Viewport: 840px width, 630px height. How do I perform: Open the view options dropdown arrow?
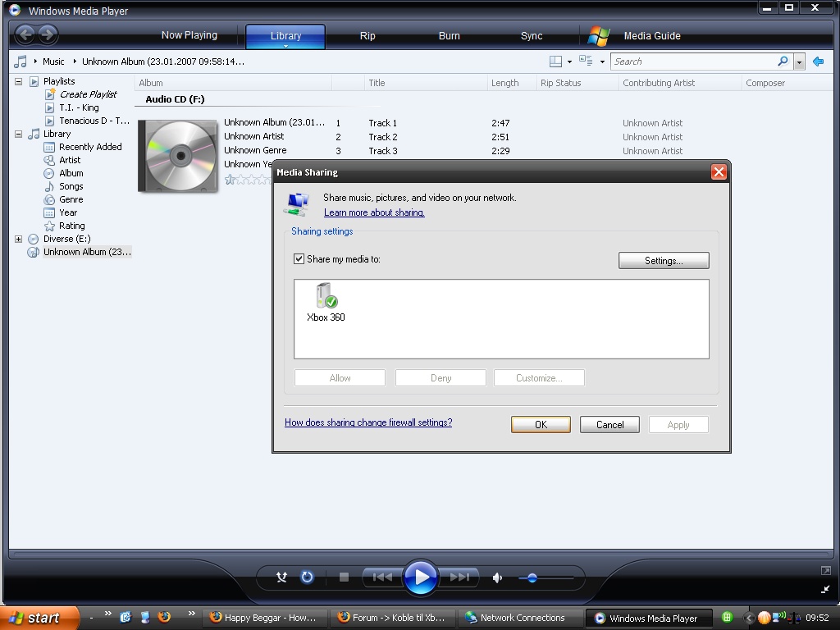tap(602, 62)
